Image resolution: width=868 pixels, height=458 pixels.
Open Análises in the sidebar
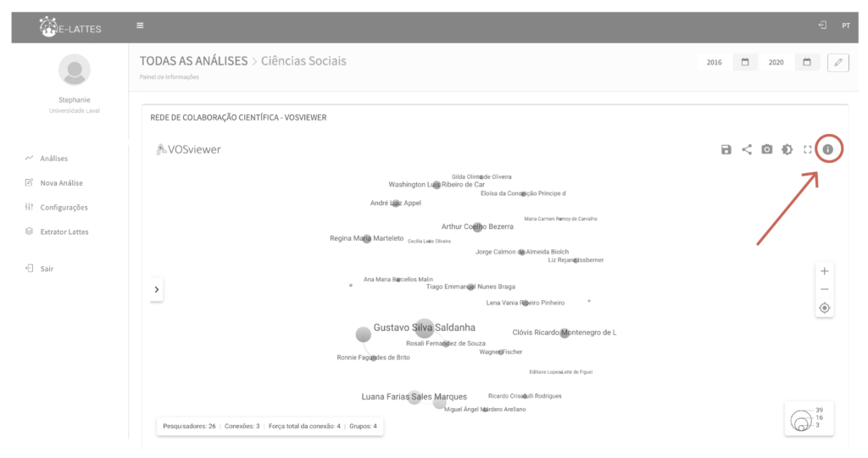[x=53, y=159]
